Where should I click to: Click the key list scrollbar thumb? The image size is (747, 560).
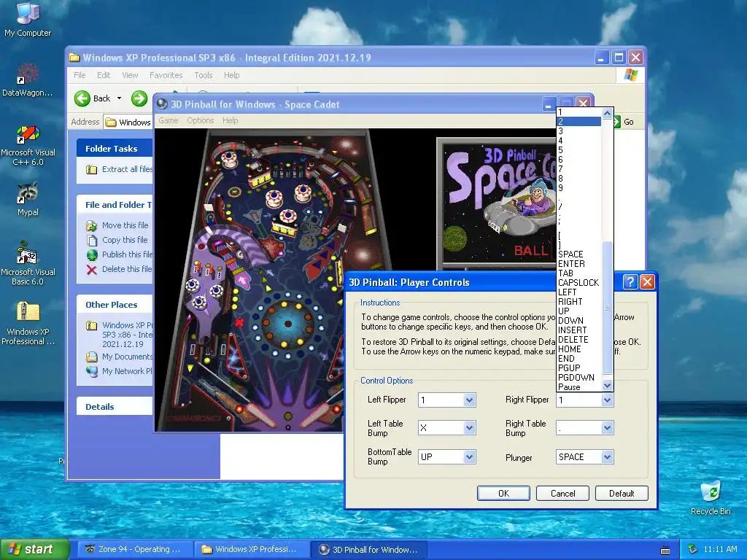(x=607, y=308)
